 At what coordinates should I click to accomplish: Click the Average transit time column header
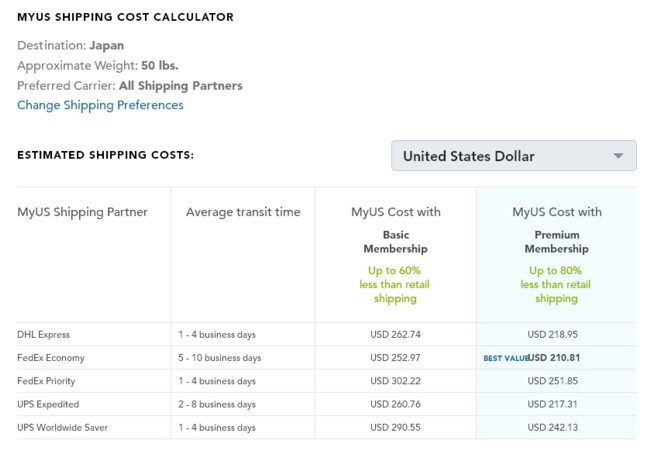pyautogui.click(x=243, y=212)
